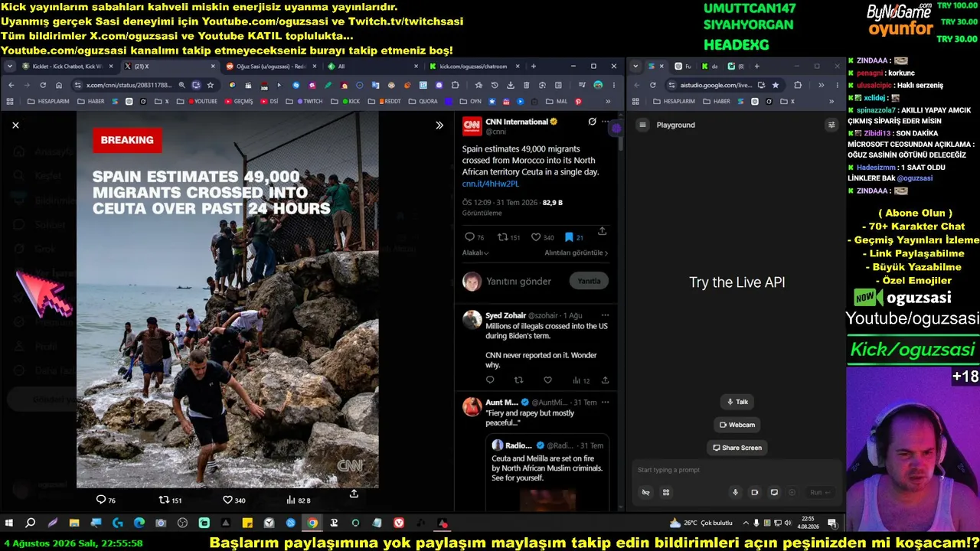
Task: Start the Talk option in AI Studio
Action: [737, 402]
